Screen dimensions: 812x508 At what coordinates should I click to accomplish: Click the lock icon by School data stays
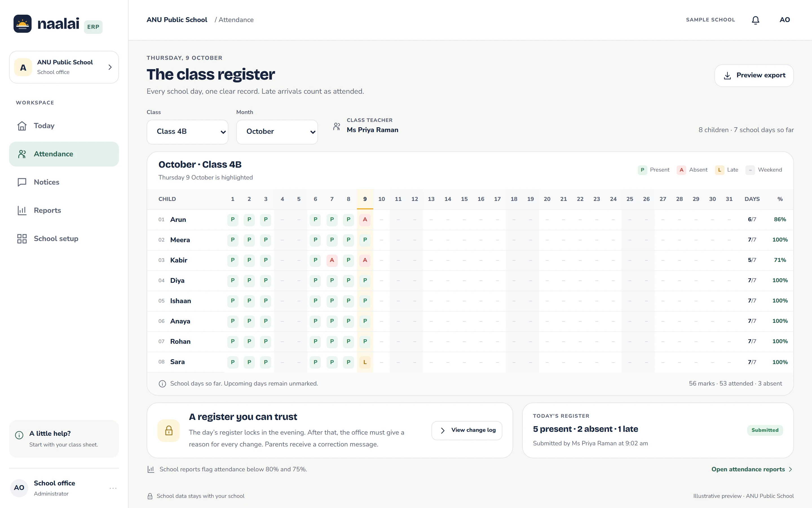pyautogui.click(x=150, y=496)
